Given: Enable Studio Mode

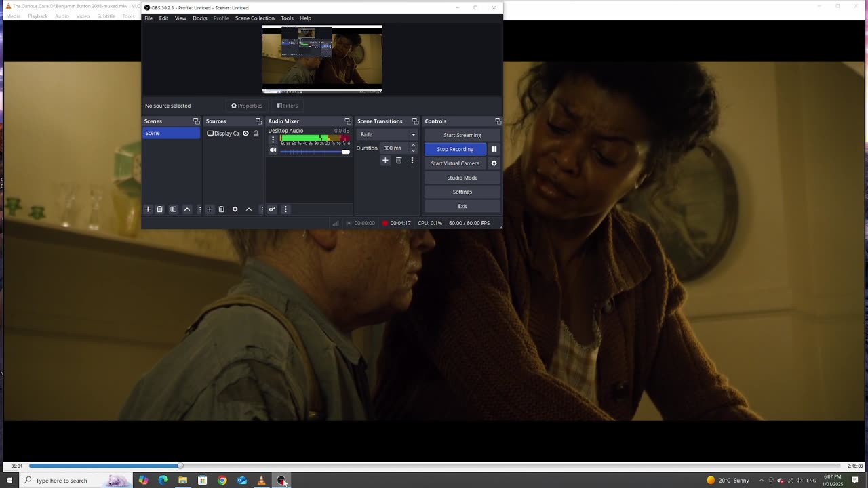Looking at the screenshot, I should point(462,178).
